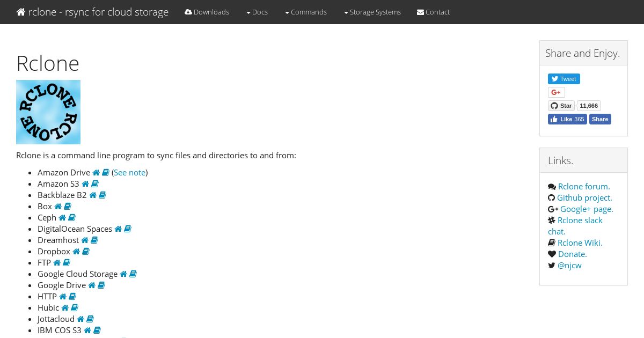
Task: Click the Box docs book icon
Action: 68,207
